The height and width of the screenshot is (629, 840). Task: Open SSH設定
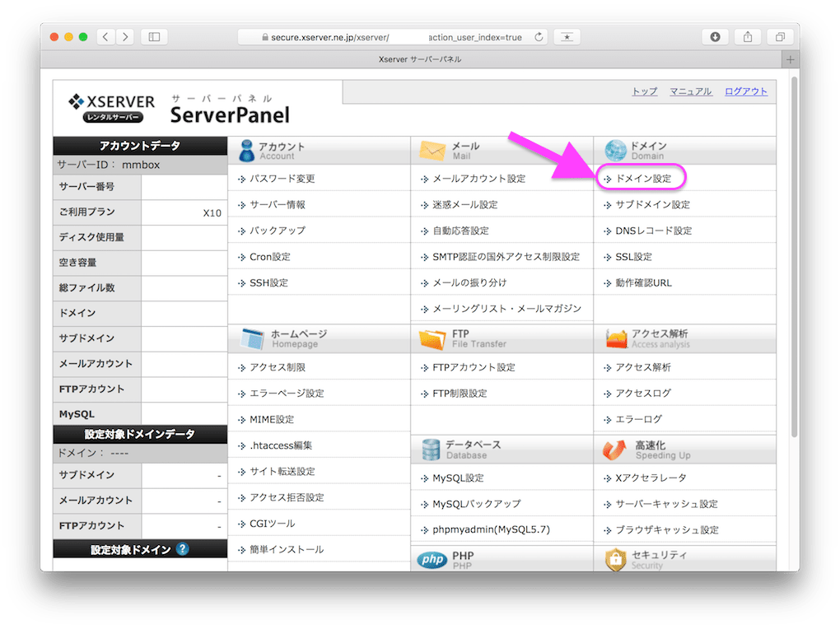pyautogui.click(x=269, y=282)
